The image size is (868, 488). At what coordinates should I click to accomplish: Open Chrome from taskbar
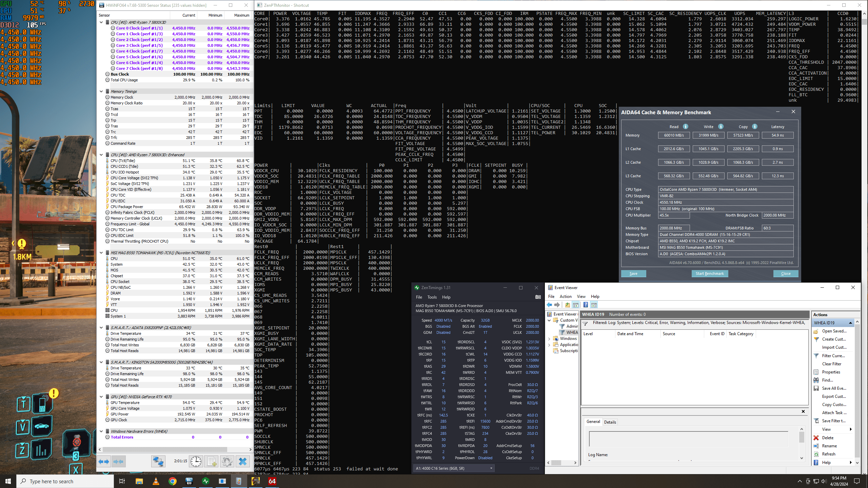pyautogui.click(x=172, y=481)
